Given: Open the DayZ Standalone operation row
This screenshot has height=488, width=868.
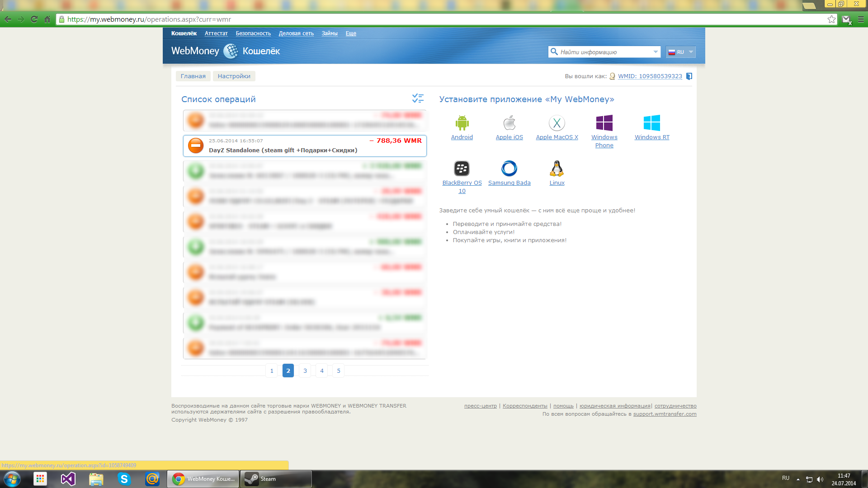Looking at the screenshot, I should [x=305, y=146].
